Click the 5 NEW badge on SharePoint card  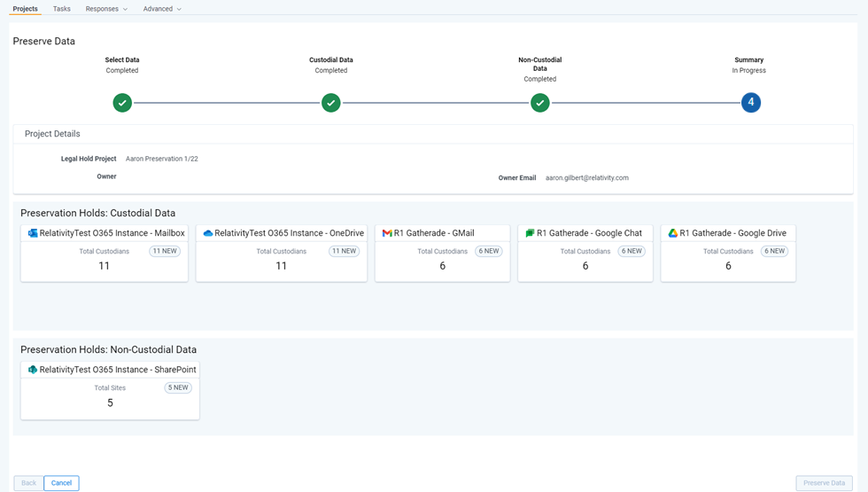tap(178, 388)
